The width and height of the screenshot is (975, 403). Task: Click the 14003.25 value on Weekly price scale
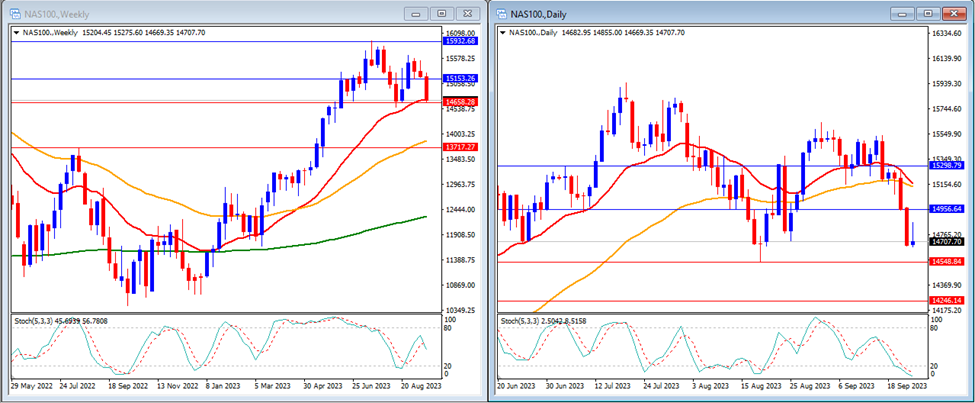[461, 134]
